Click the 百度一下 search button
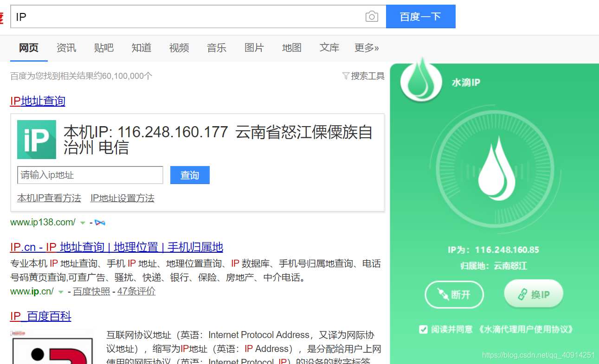The image size is (599, 364). pos(421,17)
